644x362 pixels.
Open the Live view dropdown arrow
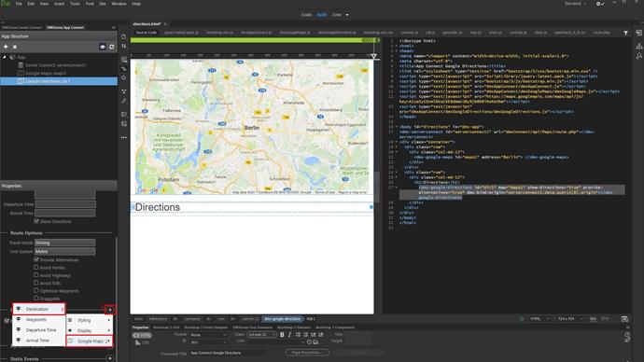coord(347,15)
